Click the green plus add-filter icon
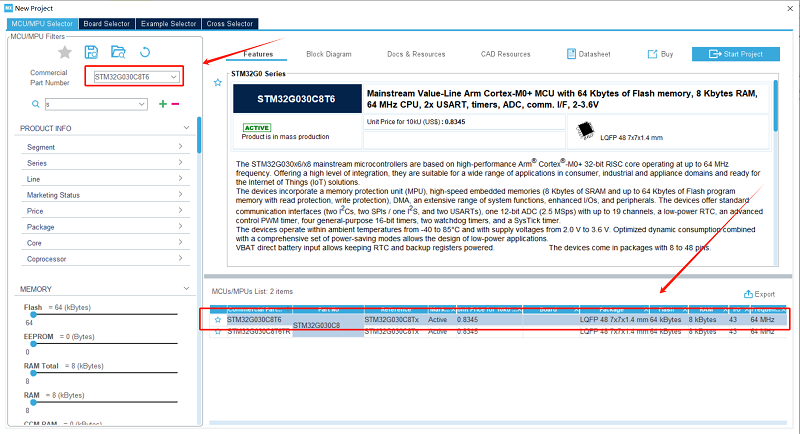This screenshot has width=800, height=434. [x=163, y=104]
